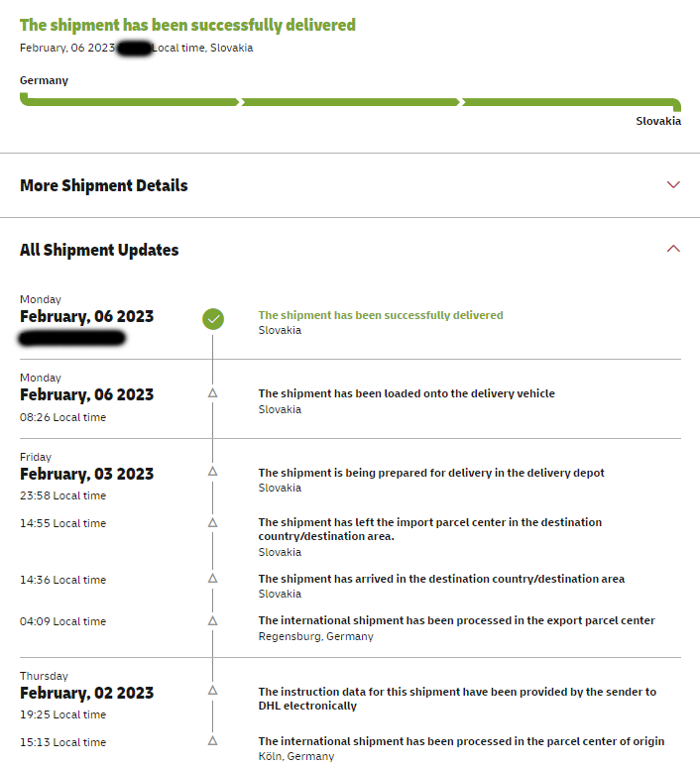
Task: Click the green delivered status in the updates list
Action: [381, 315]
